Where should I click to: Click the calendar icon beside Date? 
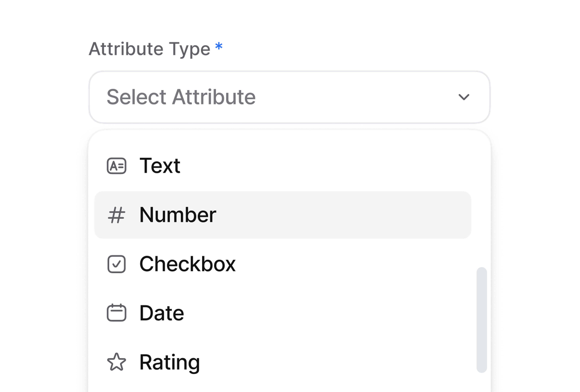(116, 313)
